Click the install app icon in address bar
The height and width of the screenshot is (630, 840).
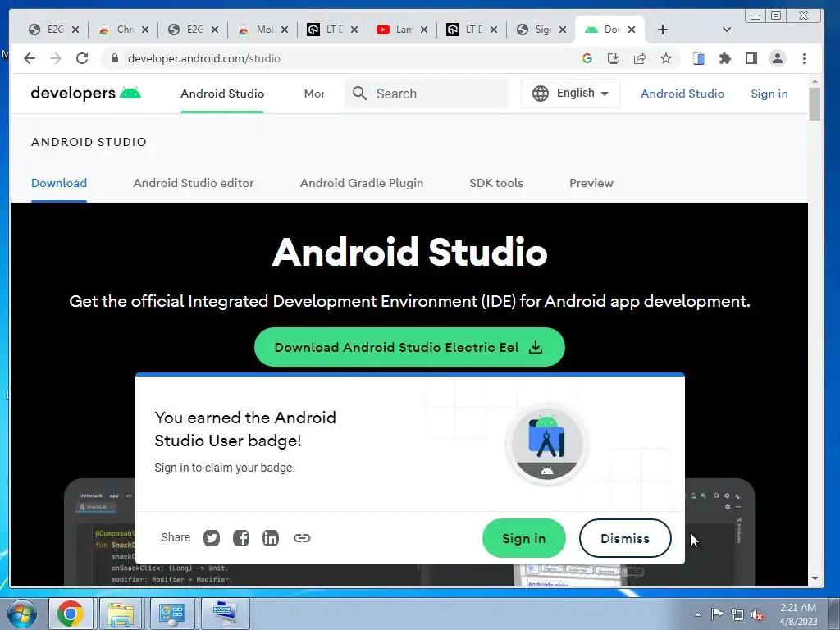614,58
